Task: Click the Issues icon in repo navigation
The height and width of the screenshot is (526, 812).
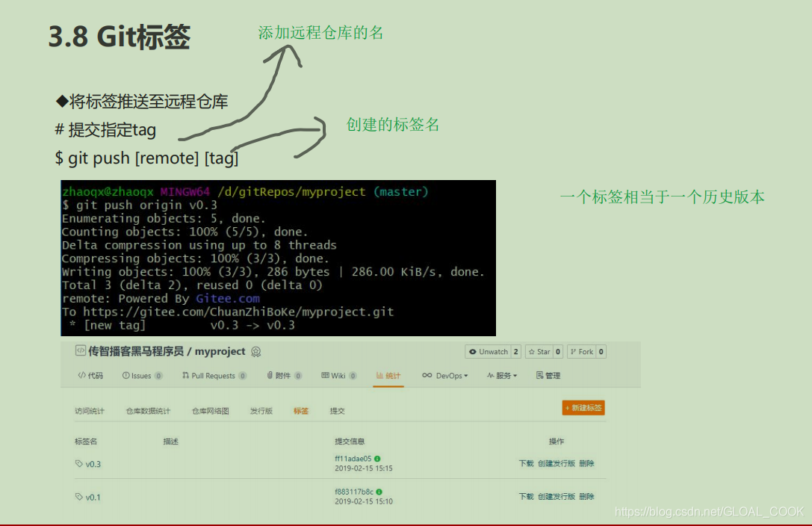Action: point(125,376)
